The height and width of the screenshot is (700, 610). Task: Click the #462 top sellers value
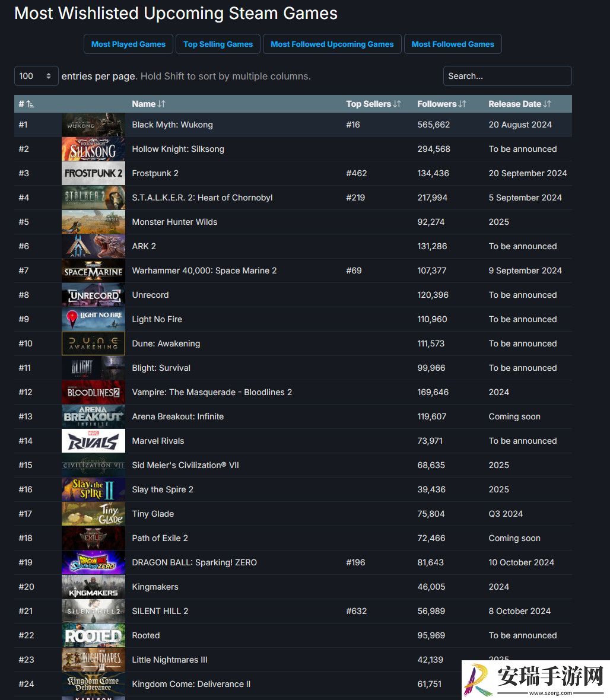coord(357,173)
